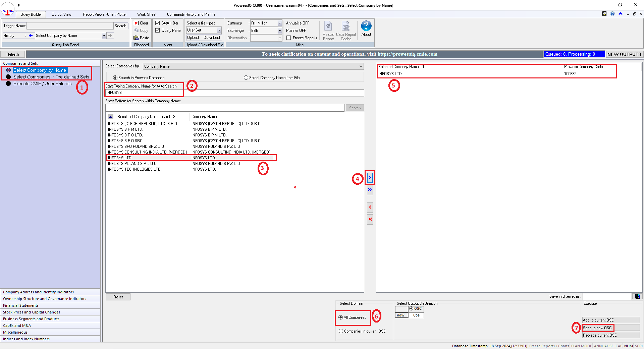This screenshot has height=349, width=644.
Task: Click the Download button
Action: point(212,38)
